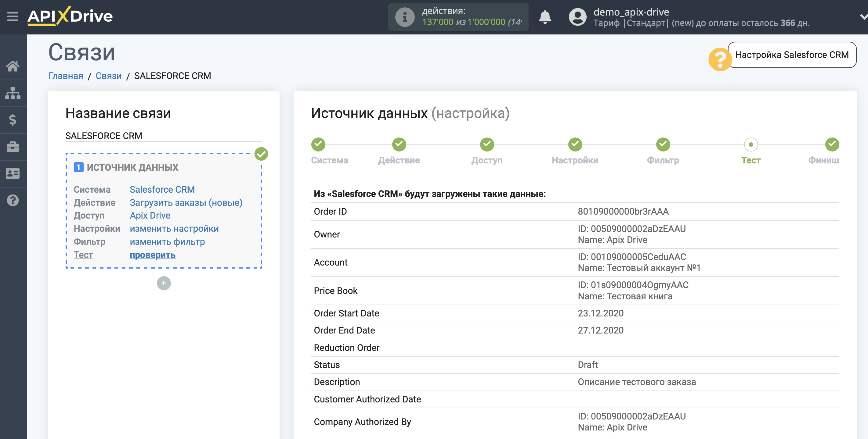Image resolution: width=868 pixels, height=439 pixels.
Task: Click the Reduction Order row label
Action: click(x=346, y=348)
